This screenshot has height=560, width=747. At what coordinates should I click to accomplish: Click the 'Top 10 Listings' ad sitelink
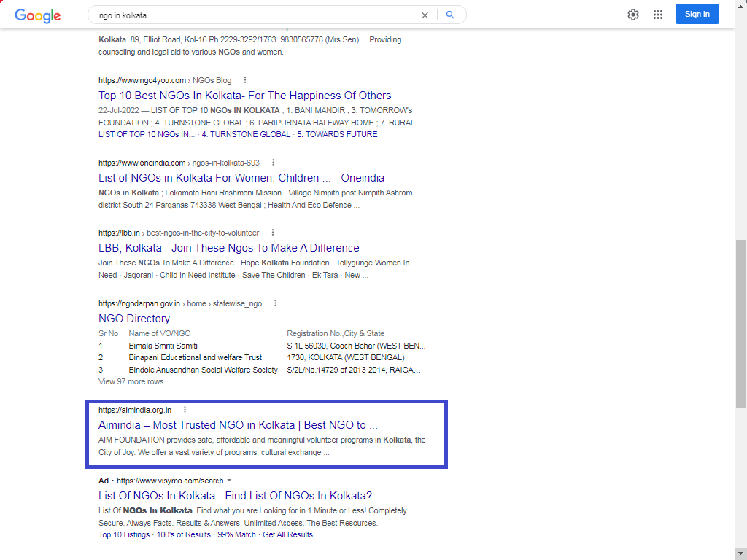point(124,534)
